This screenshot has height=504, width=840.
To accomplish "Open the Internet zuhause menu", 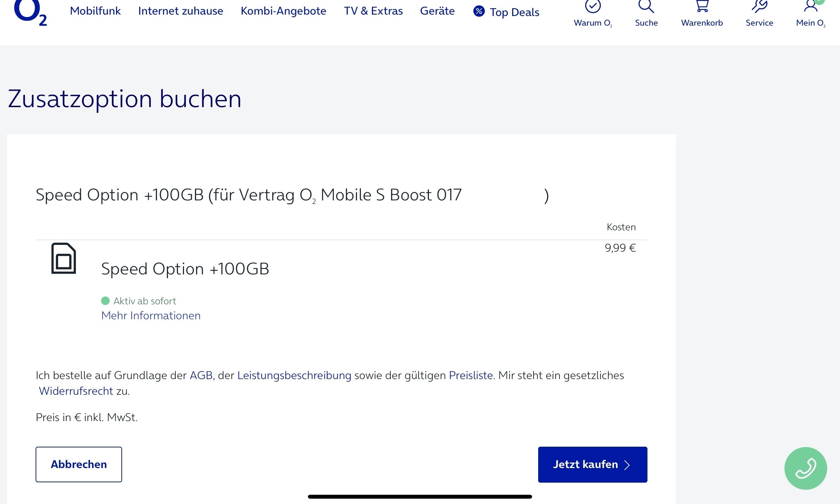I will pyautogui.click(x=180, y=11).
